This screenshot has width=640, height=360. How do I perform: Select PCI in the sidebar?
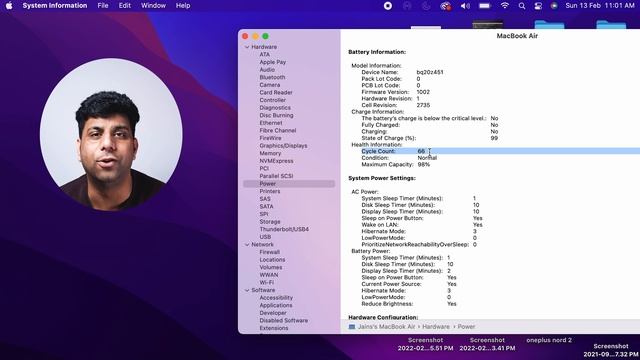click(264, 169)
